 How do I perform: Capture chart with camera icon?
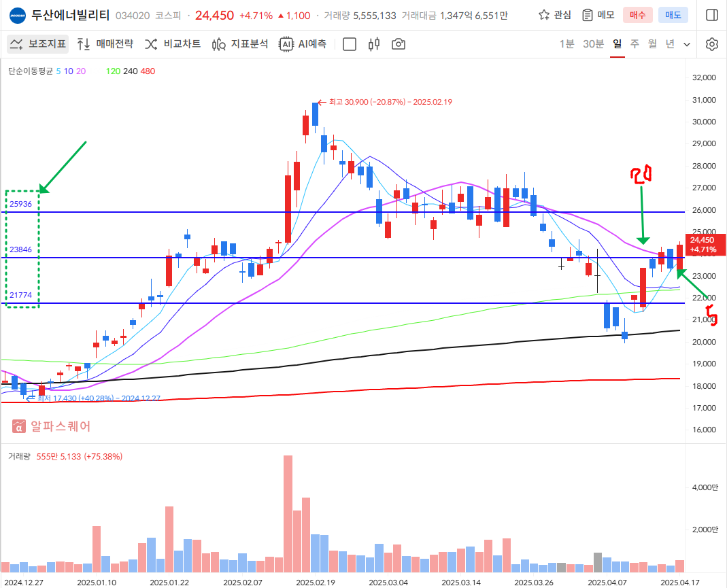(x=399, y=44)
